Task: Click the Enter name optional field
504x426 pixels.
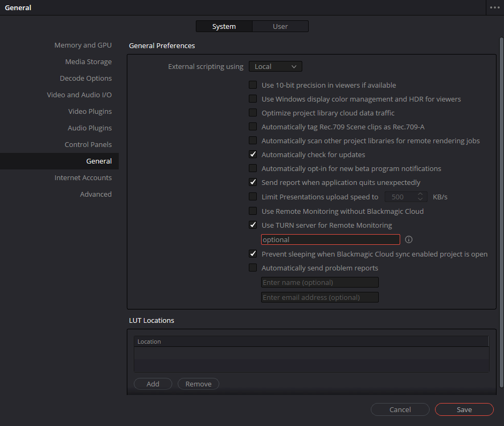Action: [320, 283]
